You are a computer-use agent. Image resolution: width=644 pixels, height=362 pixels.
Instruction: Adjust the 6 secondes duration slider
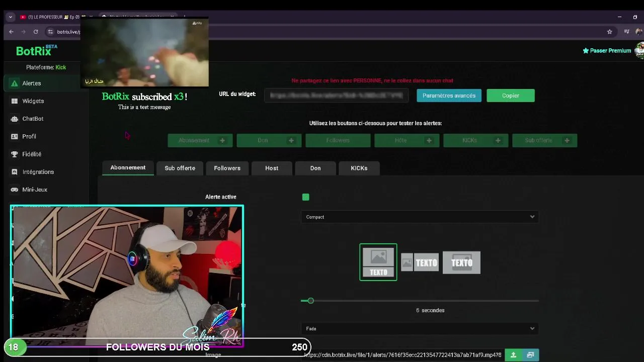[x=310, y=301]
